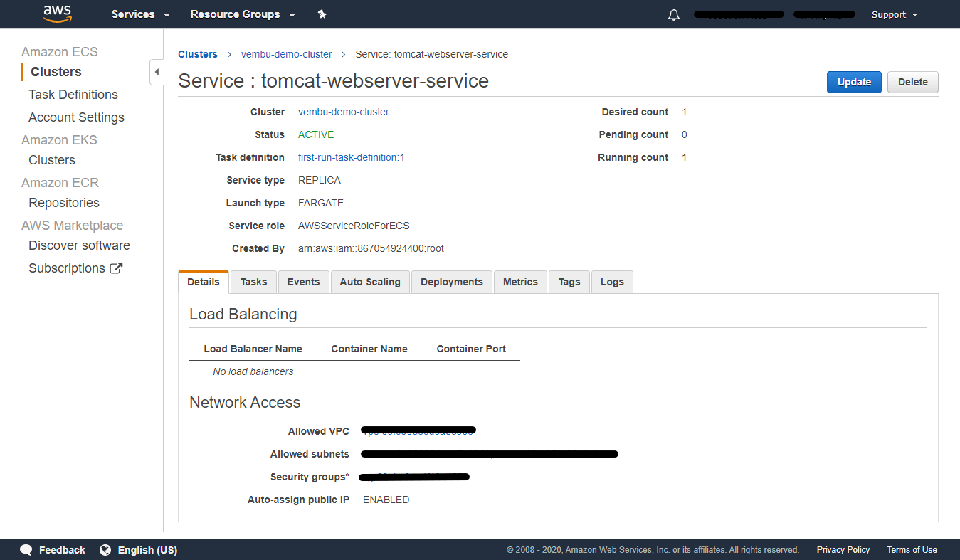Click the Load Balancing section heading
The width and height of the screenshot is (960, 560).
[243, 314]
